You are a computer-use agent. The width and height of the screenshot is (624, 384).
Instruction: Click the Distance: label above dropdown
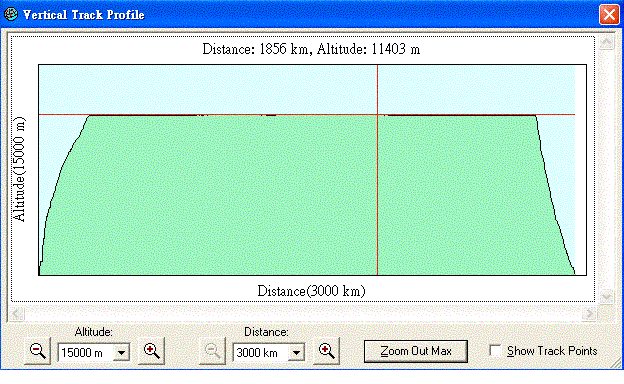[x=266, y=332]
